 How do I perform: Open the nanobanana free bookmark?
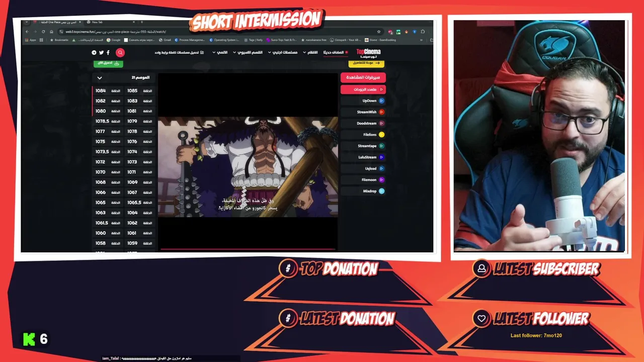point(314,40)
